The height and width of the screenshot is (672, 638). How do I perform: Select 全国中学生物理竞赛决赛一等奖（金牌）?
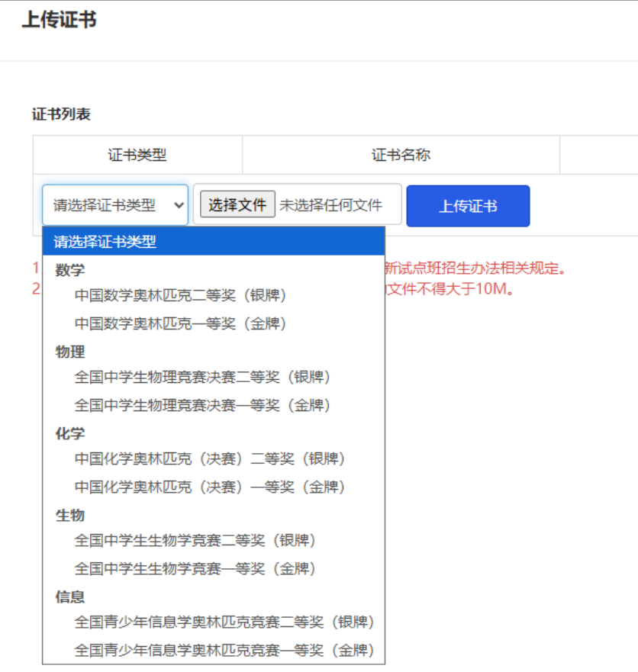click(x=202, y=405)
